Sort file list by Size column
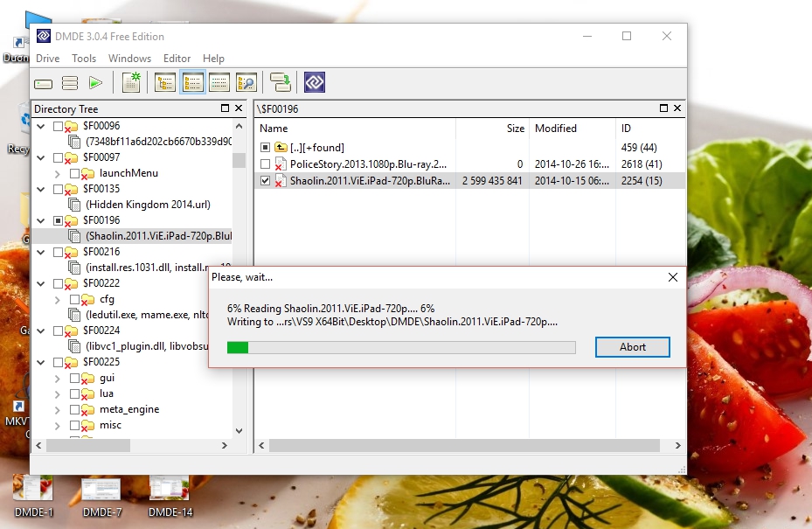Viewport: 812px width, 529px height. pyautogui.click(x=492, y=129)
